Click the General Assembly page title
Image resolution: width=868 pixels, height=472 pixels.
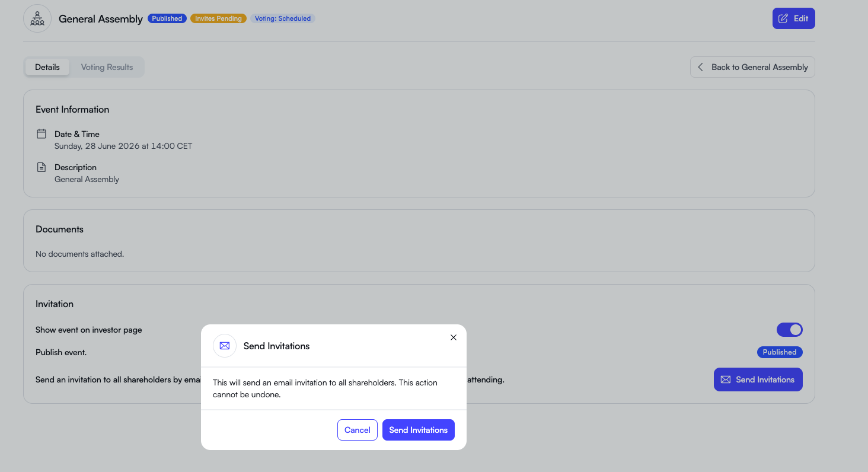point(101,19)
